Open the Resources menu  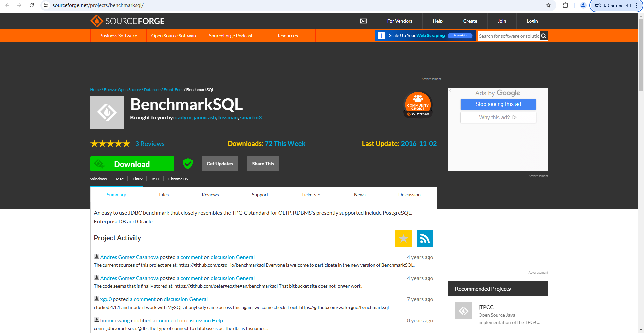click(287, 36)
